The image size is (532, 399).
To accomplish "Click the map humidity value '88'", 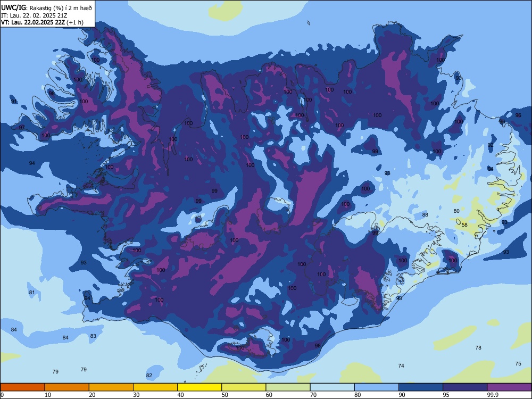I will click(425, 215).
